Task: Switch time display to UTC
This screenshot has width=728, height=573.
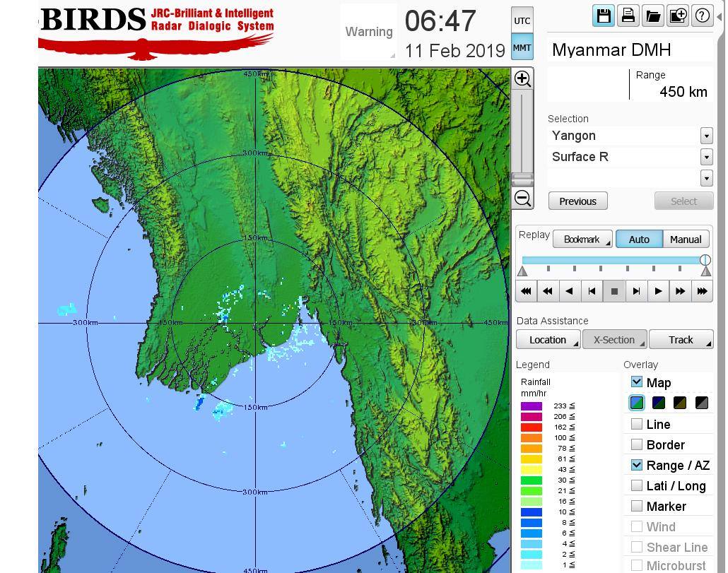Action: click(x=522, y=20)
